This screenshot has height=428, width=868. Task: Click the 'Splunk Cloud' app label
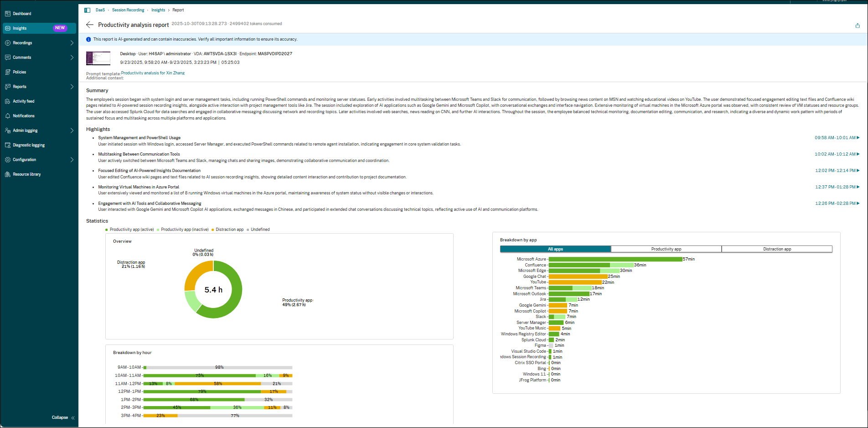[534, 340]
